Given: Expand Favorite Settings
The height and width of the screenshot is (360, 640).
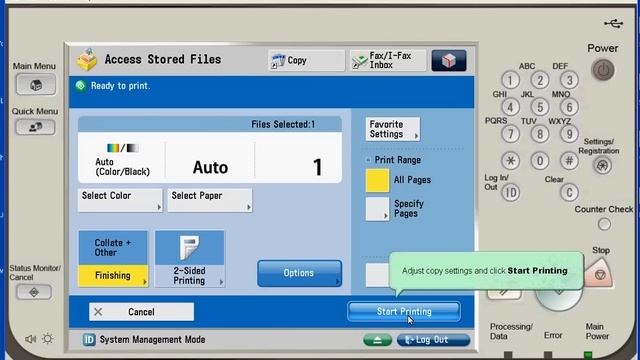Looking at the screenshot, I should [x=393, y=129].
